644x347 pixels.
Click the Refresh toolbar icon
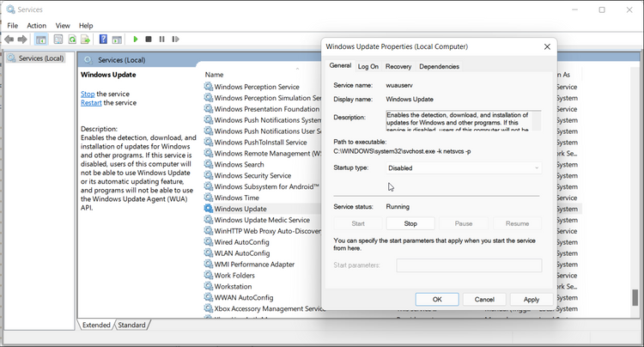click(x=72, y=40)
